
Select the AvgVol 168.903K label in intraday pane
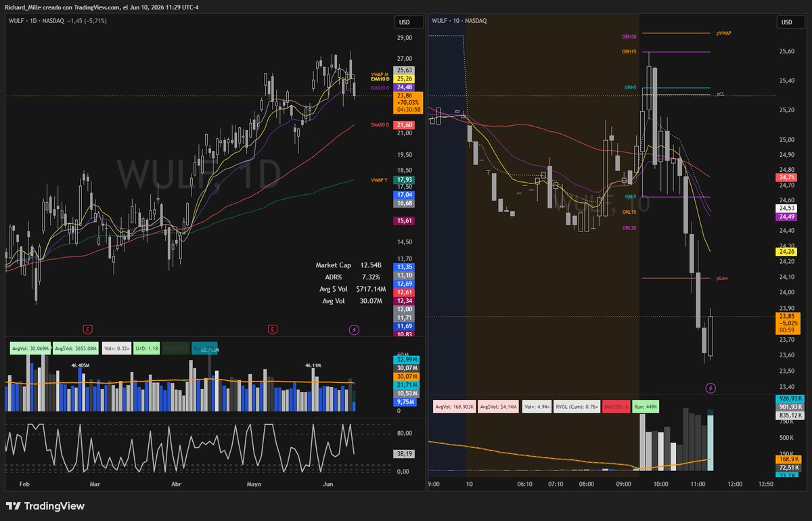[454, 407]
